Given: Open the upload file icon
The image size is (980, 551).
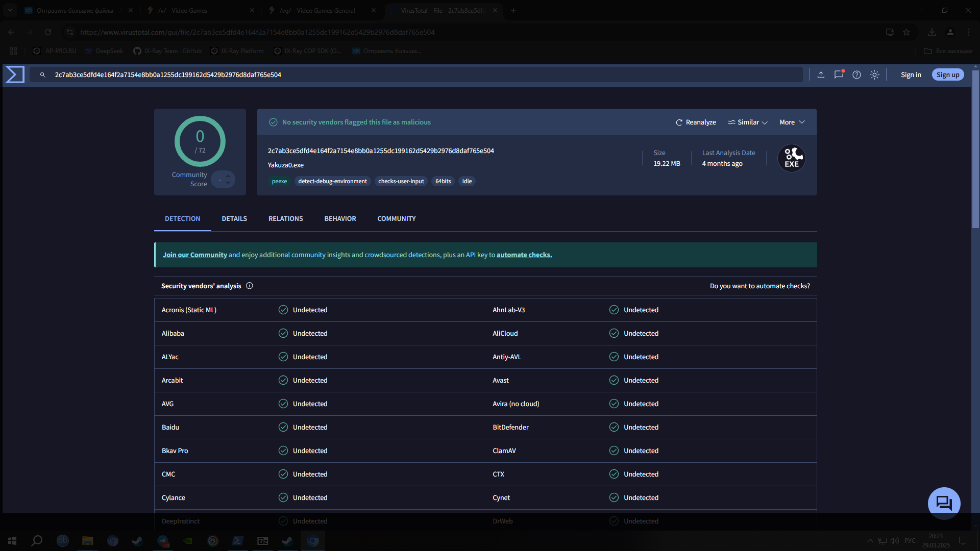Looking at the screenshot, I should (821, 75).
